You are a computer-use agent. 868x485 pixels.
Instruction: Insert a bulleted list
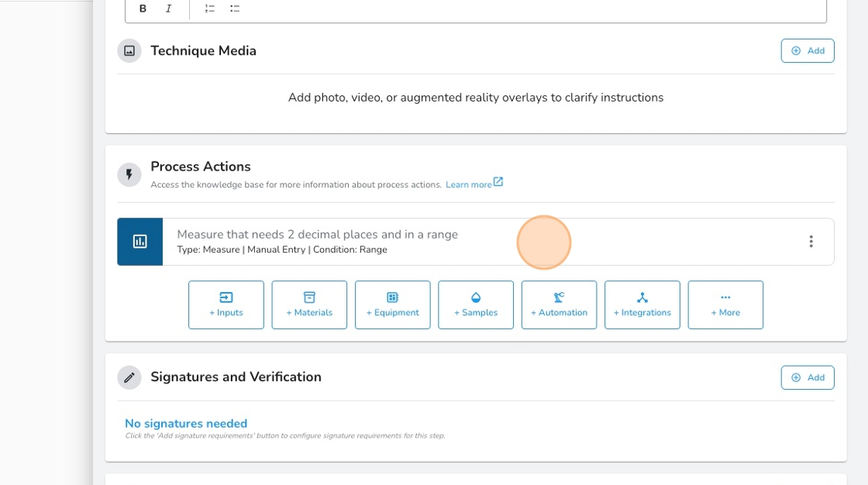click(234, 9)
